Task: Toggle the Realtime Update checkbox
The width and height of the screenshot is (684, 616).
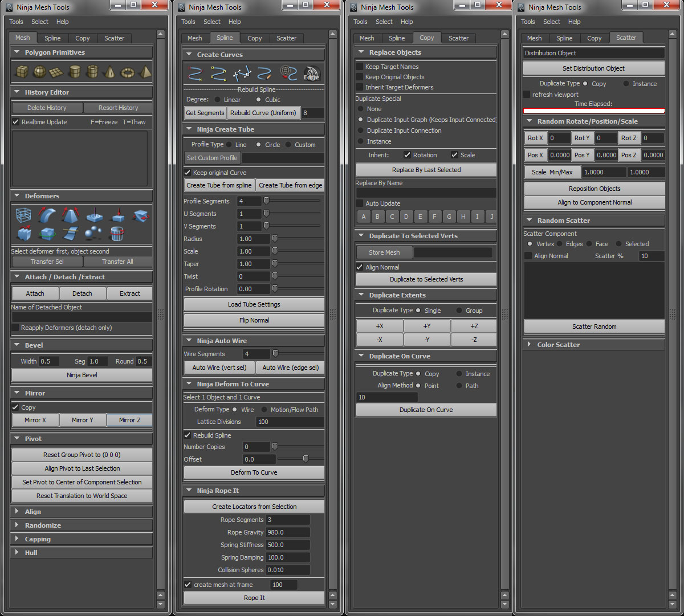Action: click(16, 122)
